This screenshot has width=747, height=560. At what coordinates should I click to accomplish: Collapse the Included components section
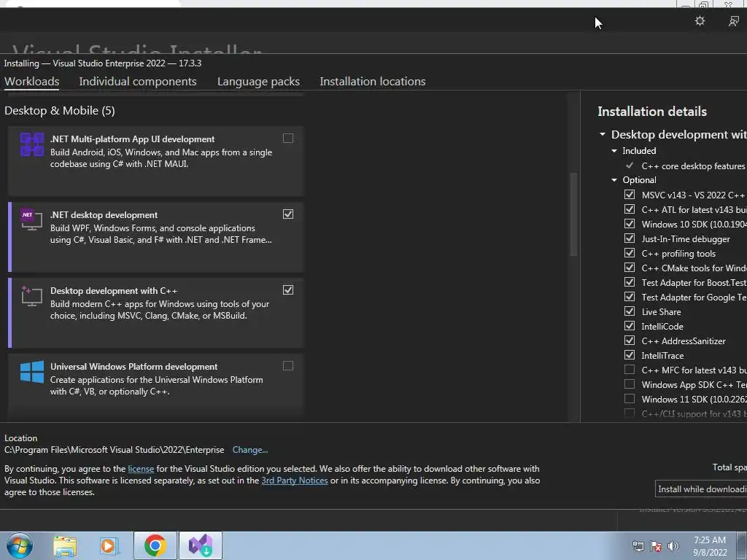pos(614,150)
